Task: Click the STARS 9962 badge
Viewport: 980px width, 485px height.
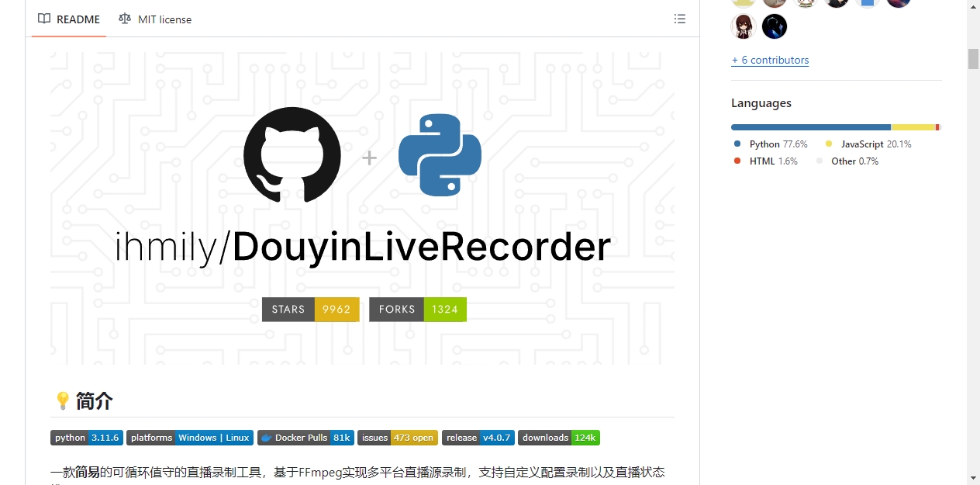Action: pyautogui.click(x=311, y=309)
